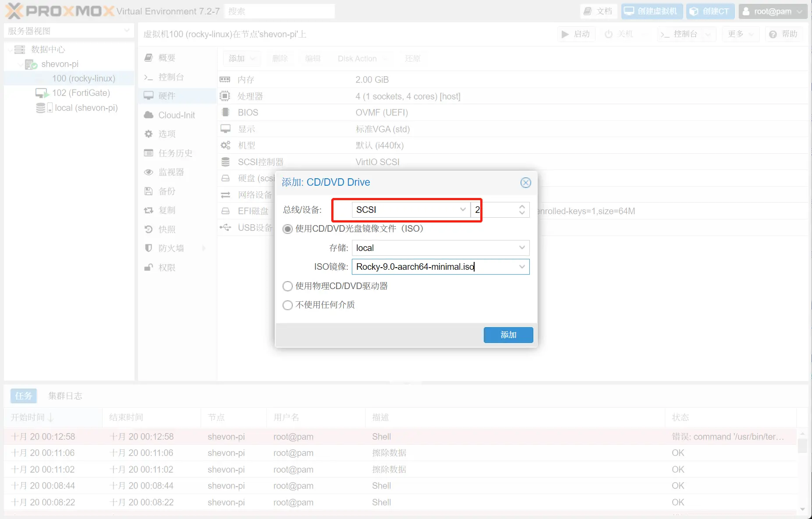This screenshot has height=519, width=812.
Task: Click the Permissions unlock icon
Action: coord(149,268)
